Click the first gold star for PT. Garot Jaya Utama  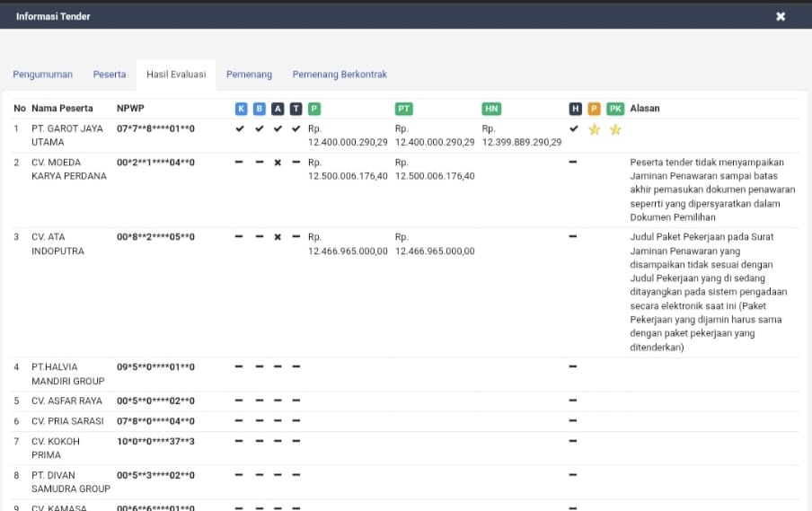(x=595, y=129)
